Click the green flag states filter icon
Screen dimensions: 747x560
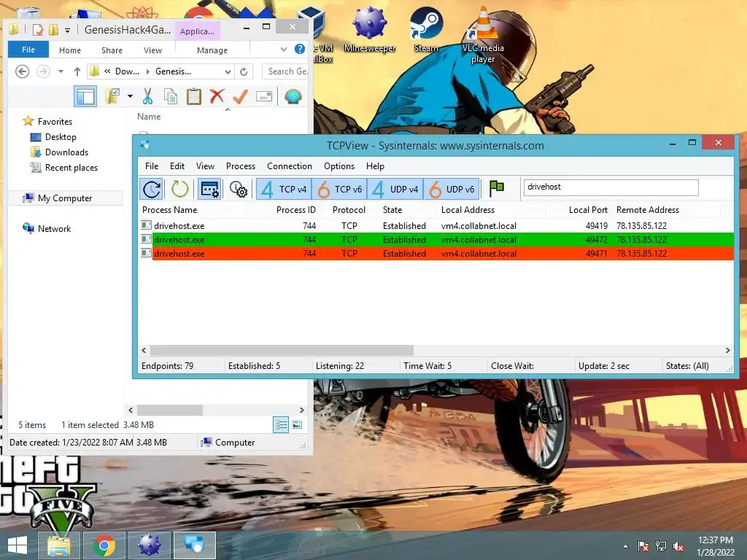pos(496,188)
